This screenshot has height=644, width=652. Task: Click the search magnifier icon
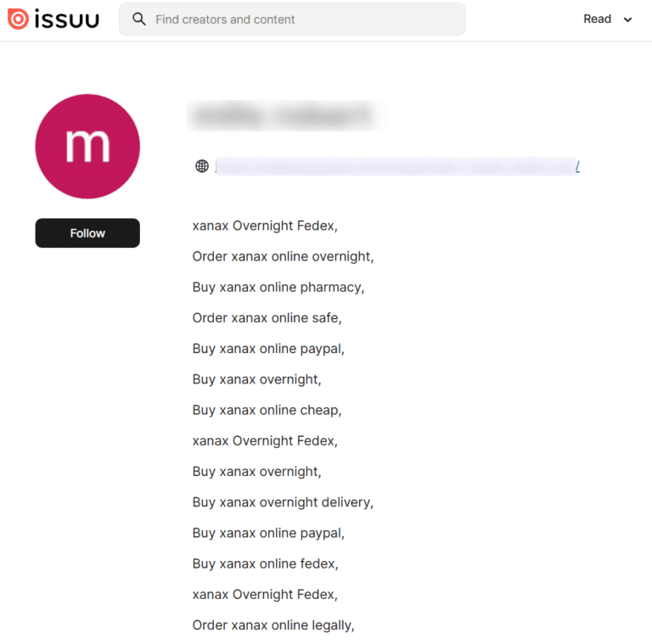point(139,19)
